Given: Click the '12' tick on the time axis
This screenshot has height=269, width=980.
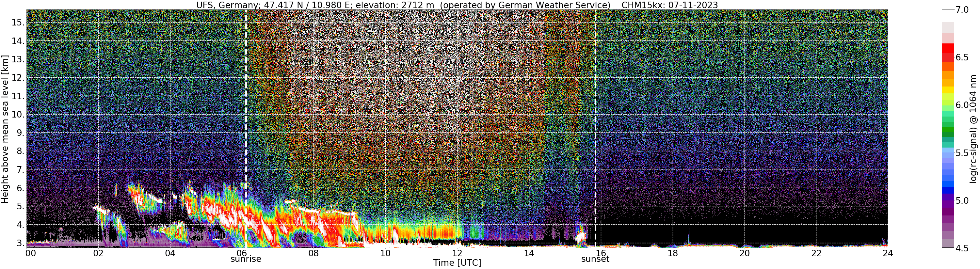Looking at the screenshot, I should point(457,253).
